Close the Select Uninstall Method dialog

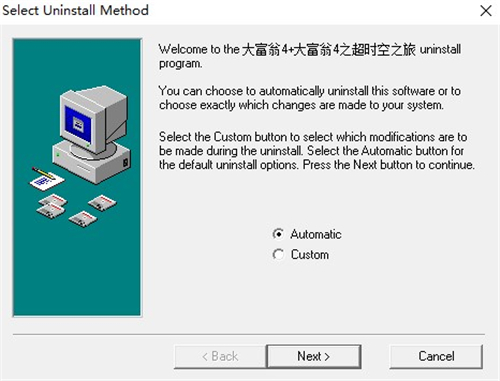coord(486,11)
